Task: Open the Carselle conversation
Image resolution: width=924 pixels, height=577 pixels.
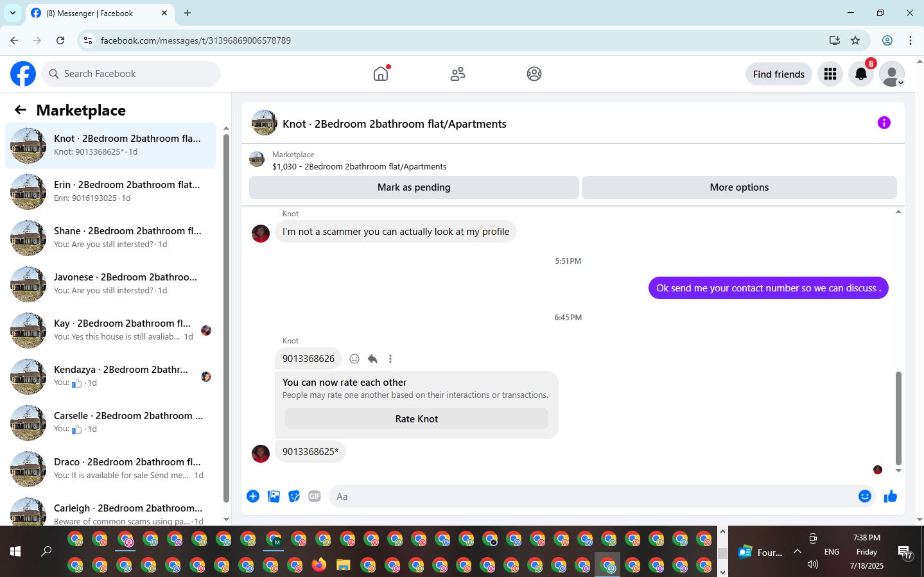Action: (x=111, y=423)
